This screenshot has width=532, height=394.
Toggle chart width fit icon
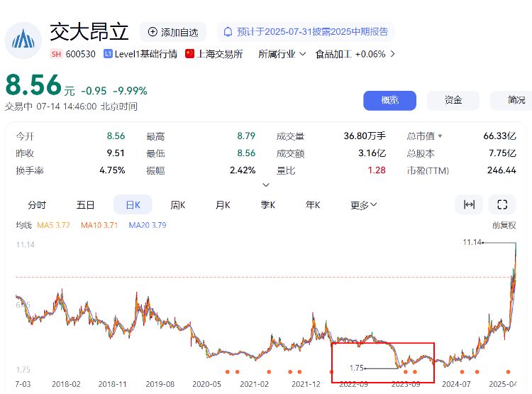[469, 204]
